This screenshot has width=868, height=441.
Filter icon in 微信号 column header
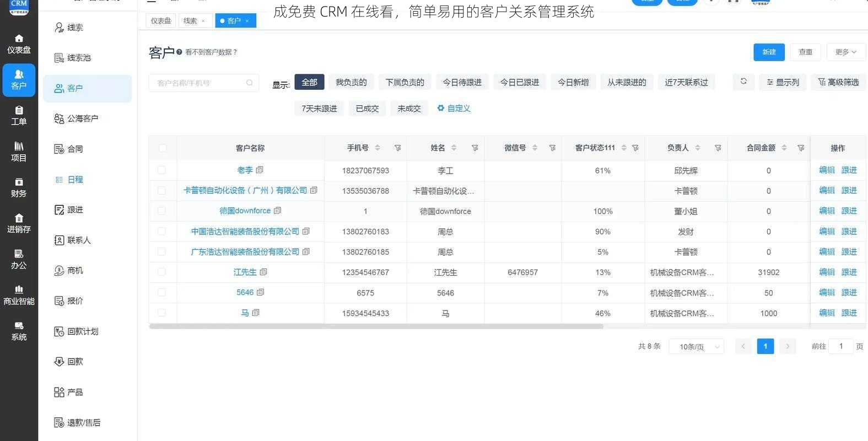point(552,148)
